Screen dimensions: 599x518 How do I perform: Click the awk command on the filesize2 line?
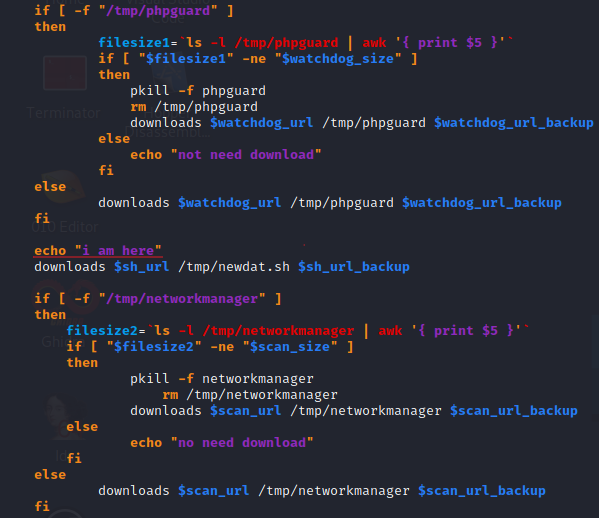click(x=390, y=331)
